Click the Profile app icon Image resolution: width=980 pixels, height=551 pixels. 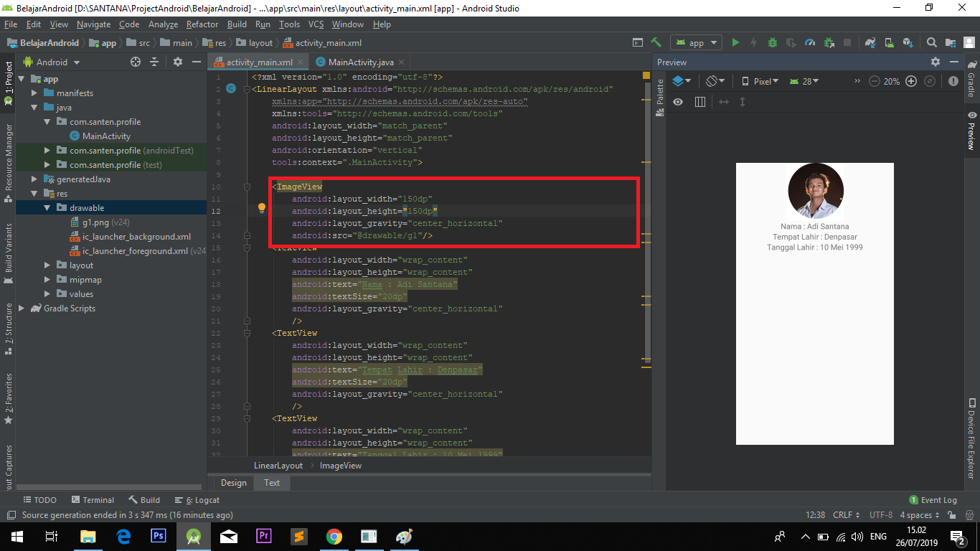pyautogui.click(x=810, y=42)
